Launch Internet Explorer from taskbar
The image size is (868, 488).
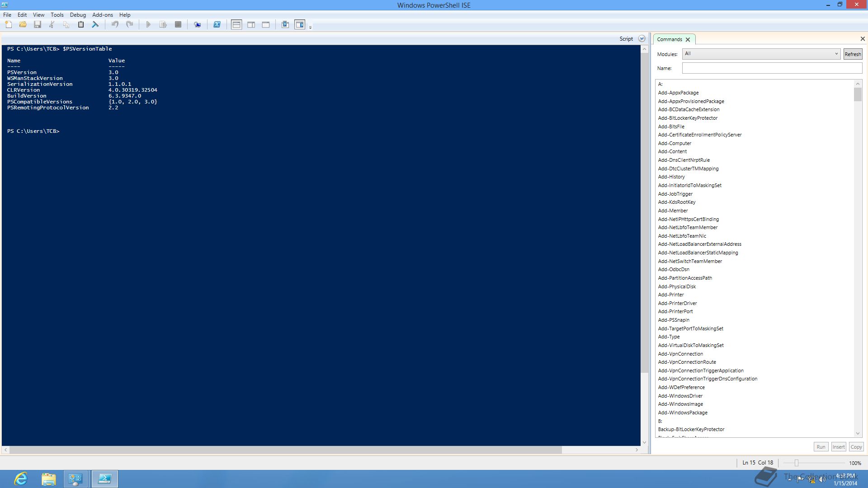tap(21, 479)
